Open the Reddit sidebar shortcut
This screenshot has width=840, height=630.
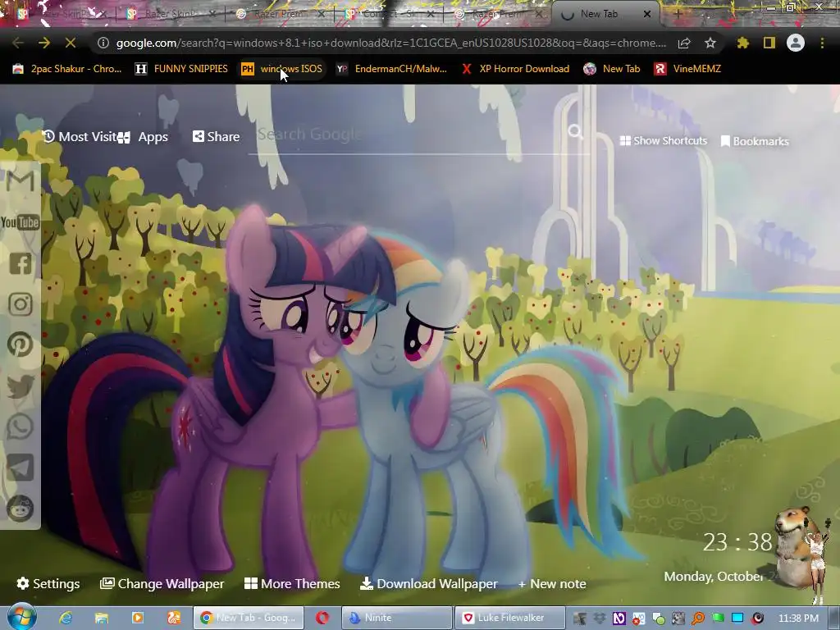tap(21, 508)
